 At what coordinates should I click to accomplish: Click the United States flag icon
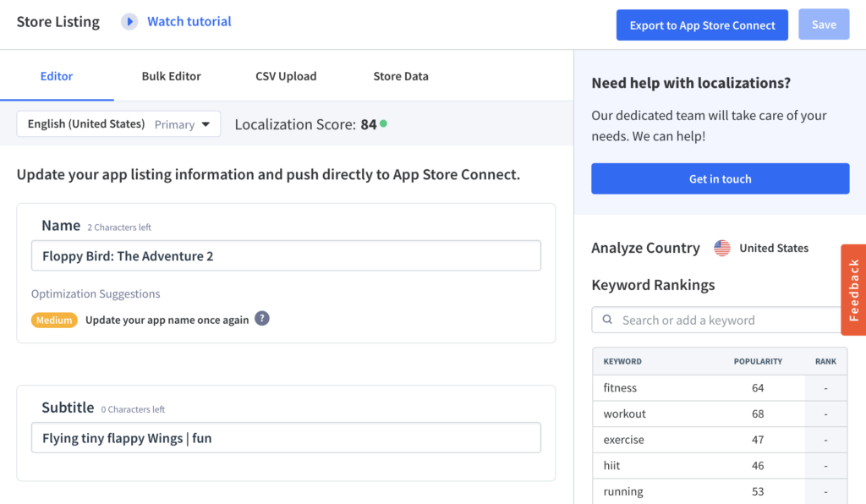pos(722,248)
